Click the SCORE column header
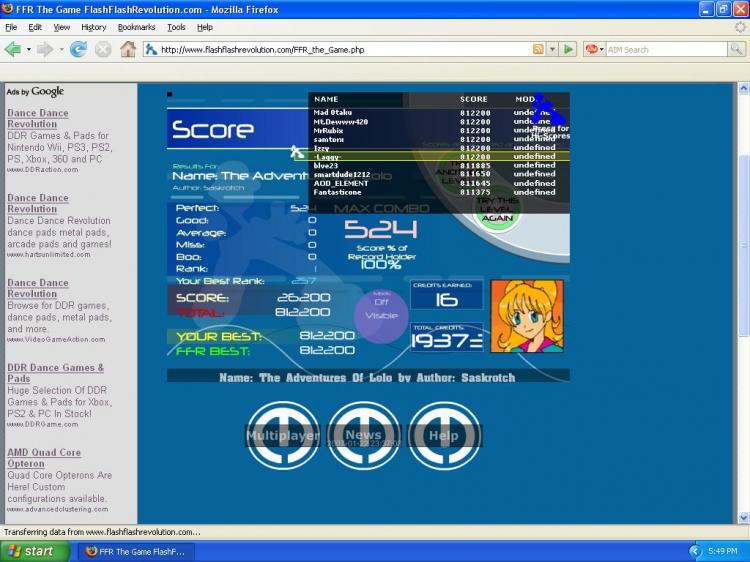750x562 pixels. tap(474, 99)
